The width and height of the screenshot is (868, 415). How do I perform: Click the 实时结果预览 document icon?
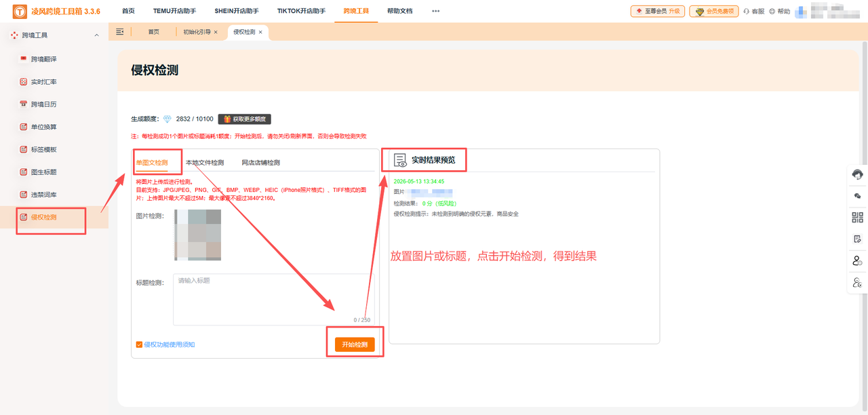point(400,160)
